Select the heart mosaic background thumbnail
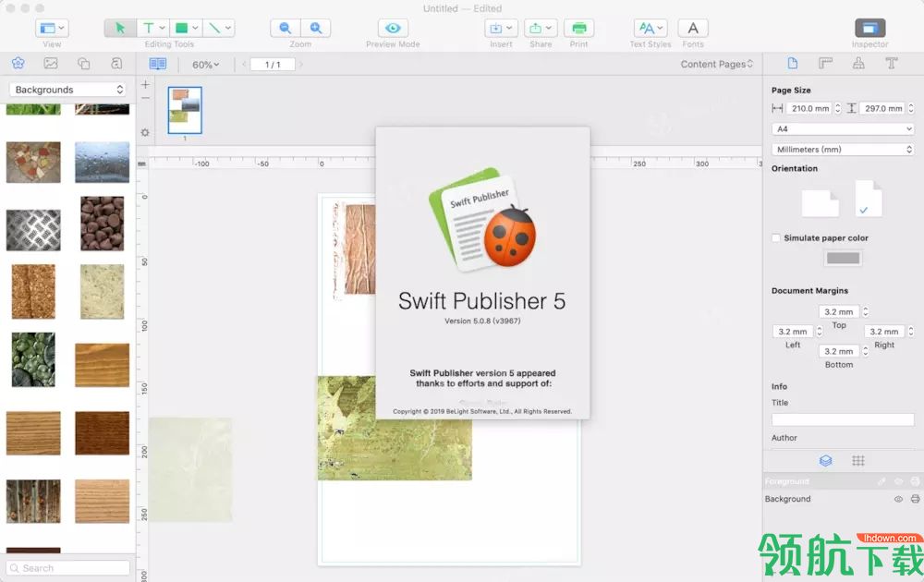 [33, 162]
